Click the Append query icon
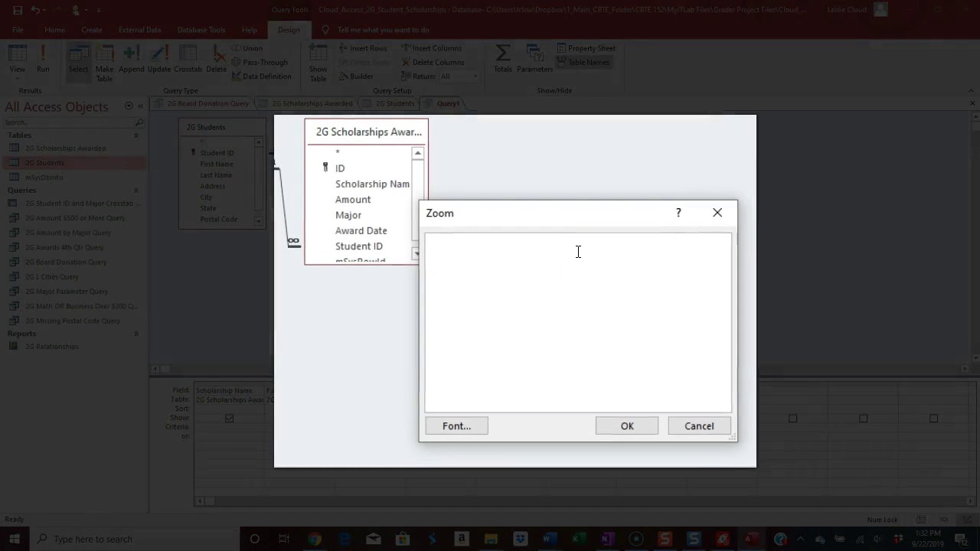This screenshot has height=551, width=980. coord(131,60)
